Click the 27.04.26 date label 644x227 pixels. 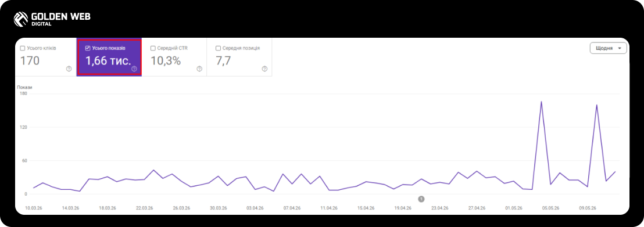tap(477, 208)
